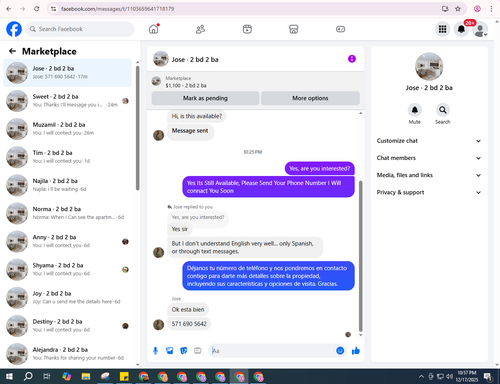The image size is (500, 384).
Task: Open the Facebook logo home link
Action: pos(14,29)
